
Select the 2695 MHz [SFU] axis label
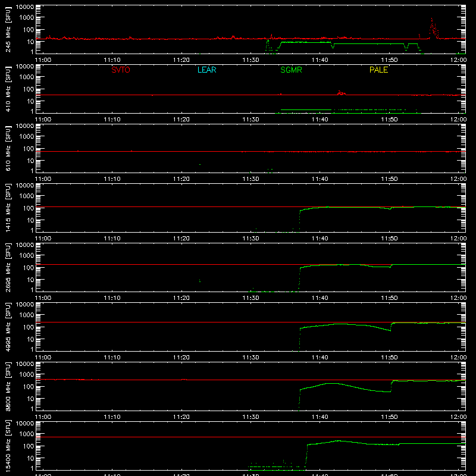[x=8, y=267]
